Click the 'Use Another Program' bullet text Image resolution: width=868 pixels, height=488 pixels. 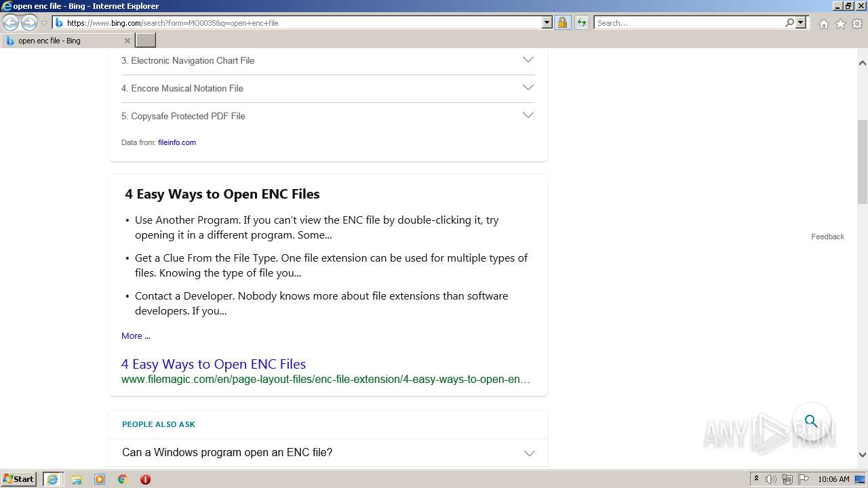[317, 227]
